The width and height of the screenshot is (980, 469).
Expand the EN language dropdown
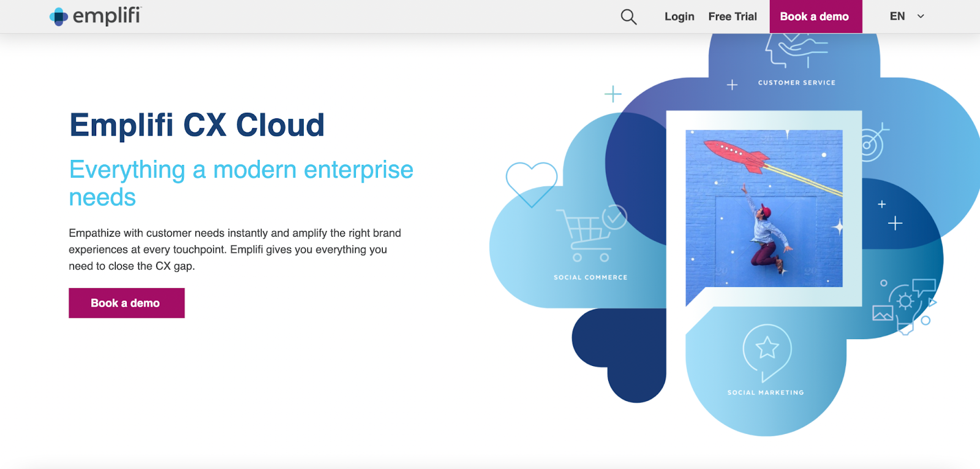click(907, 17)
